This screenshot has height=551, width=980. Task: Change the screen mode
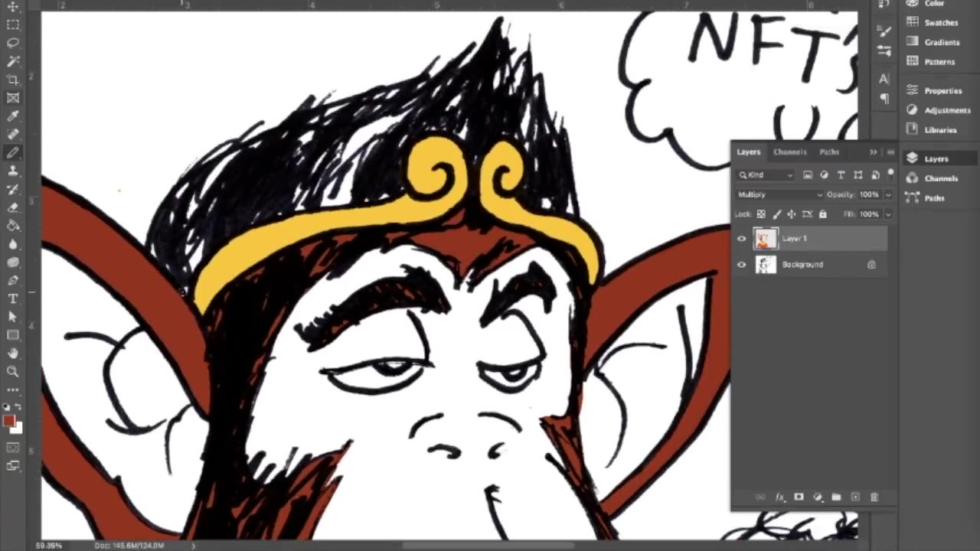pos(13,465)
